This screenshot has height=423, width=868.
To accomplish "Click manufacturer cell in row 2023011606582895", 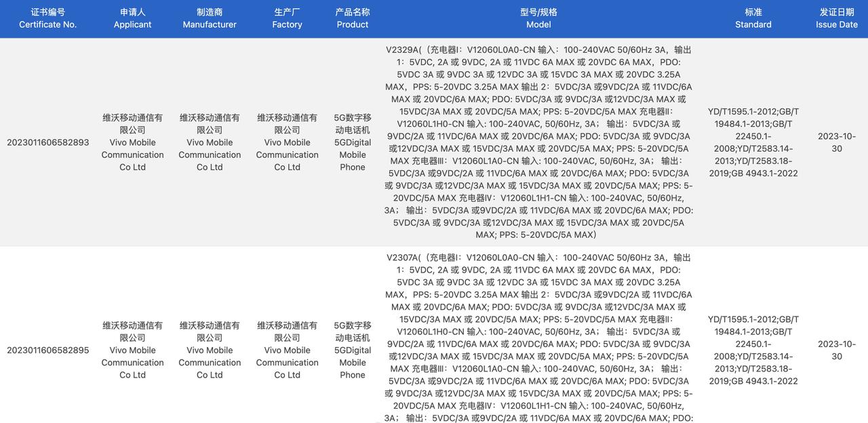I will coord(210,350).
